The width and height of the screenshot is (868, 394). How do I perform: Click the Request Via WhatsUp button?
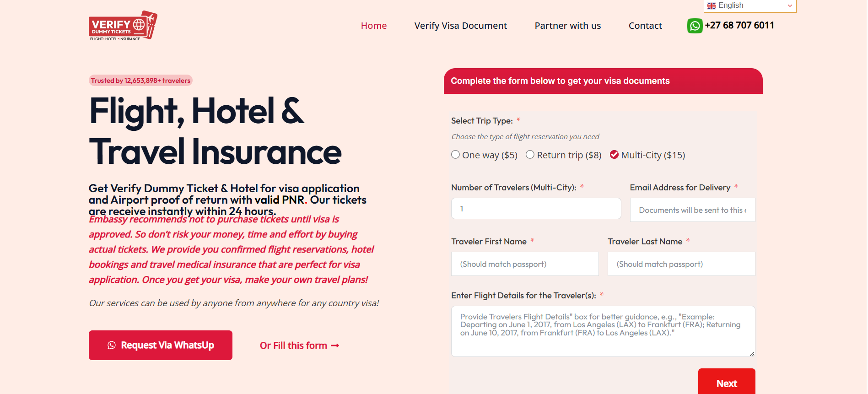tap(160, 345)
